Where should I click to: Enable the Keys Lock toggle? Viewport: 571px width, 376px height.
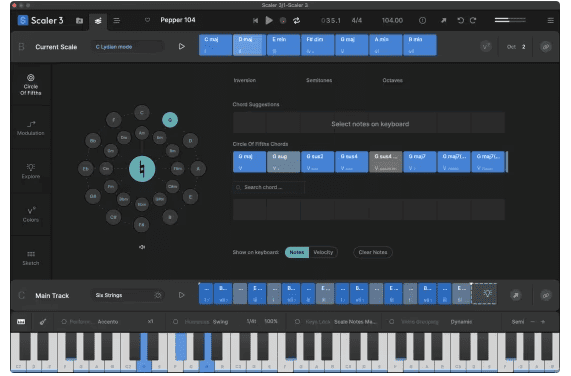point(297,321)
